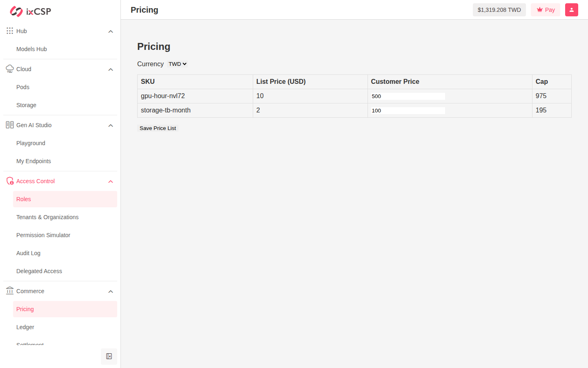
Task: Click the Hub grid icon
Action: (10, 31)
